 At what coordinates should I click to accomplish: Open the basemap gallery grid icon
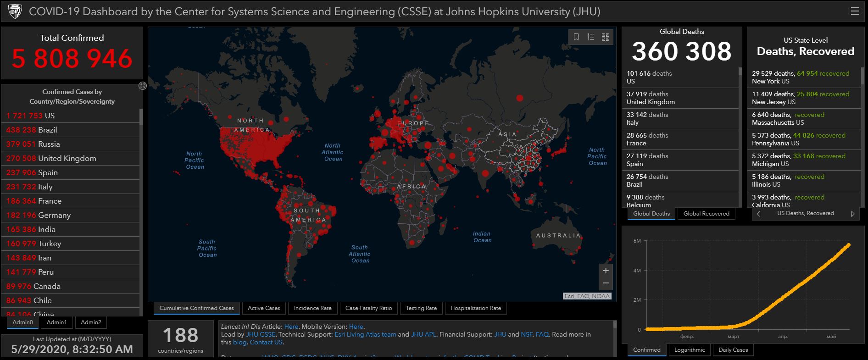click(x=606, y=37)
